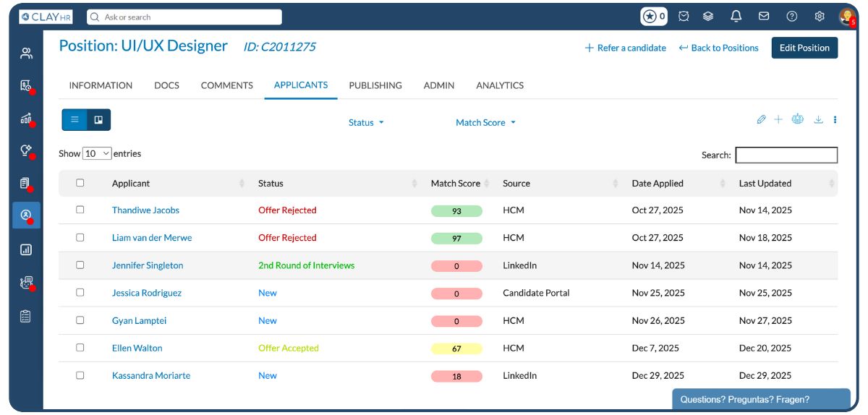Open Thandiwe Jacobs applicant profile

click(145, 210)
